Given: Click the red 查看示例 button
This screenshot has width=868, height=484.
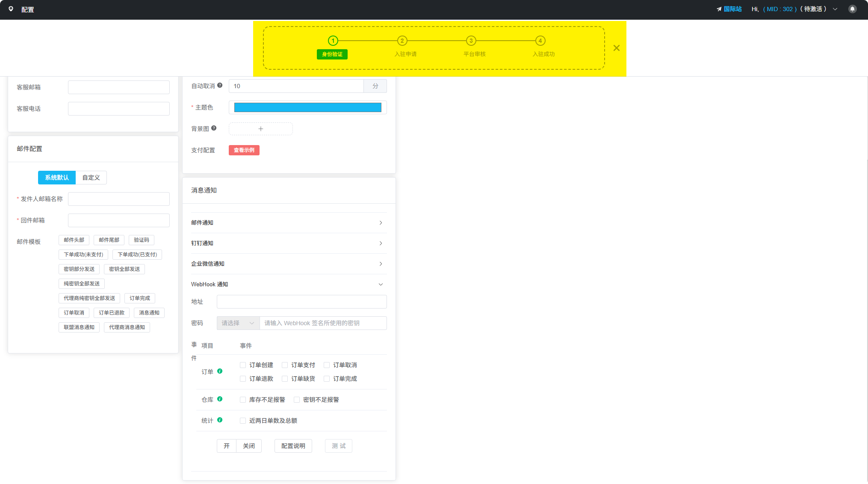Looking at the screenshot, I should pos(244,150).
